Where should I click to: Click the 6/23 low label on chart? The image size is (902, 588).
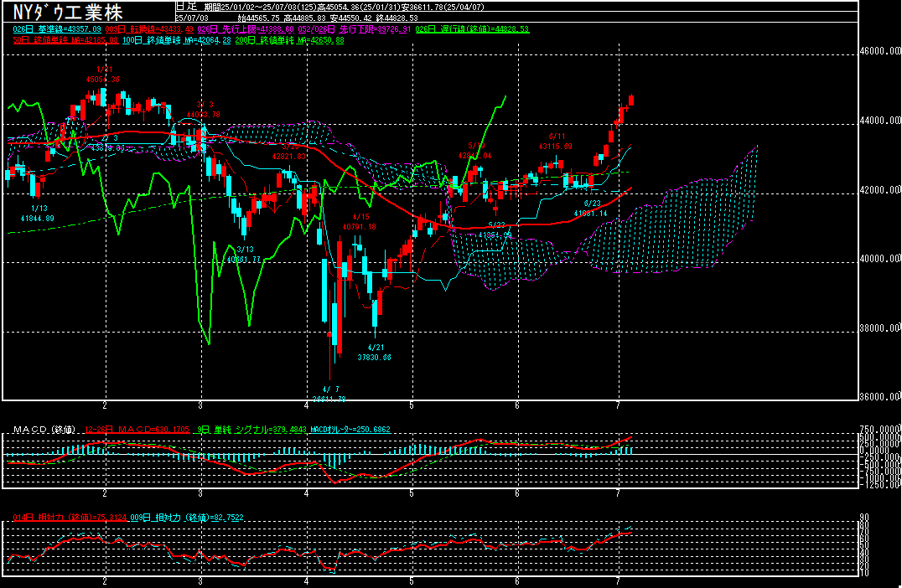click(x=591, y=208)
